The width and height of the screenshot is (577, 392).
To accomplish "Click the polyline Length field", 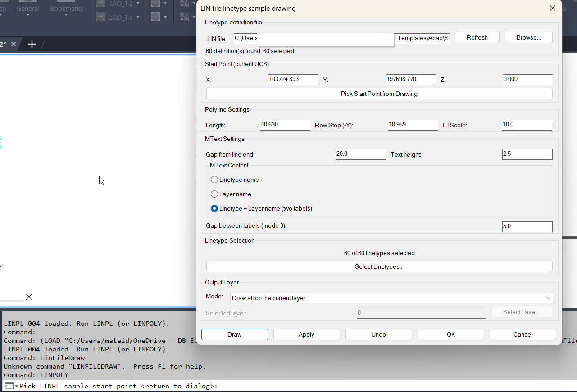I will tap(285, 125).
